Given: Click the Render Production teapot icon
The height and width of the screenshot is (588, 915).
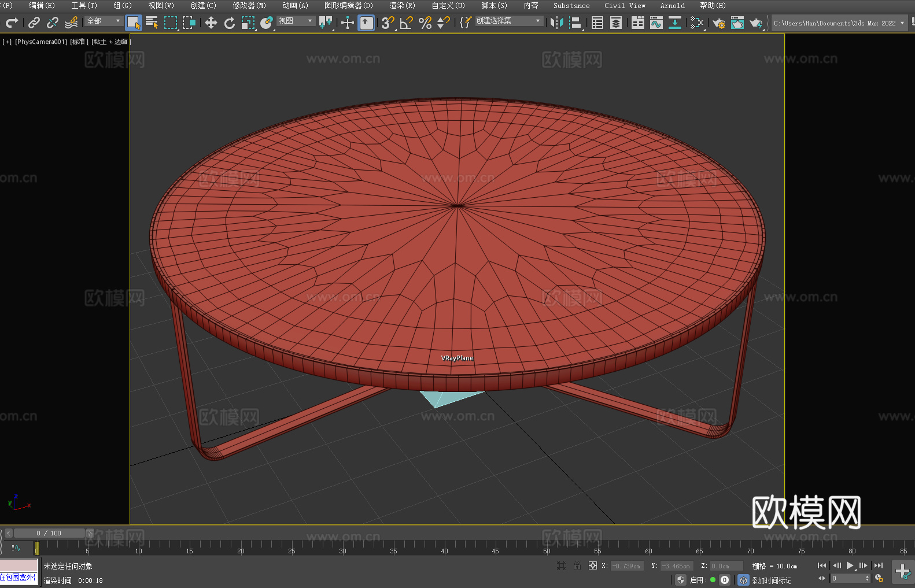Looking at the screenshot, I should click(x=756, y=23).
